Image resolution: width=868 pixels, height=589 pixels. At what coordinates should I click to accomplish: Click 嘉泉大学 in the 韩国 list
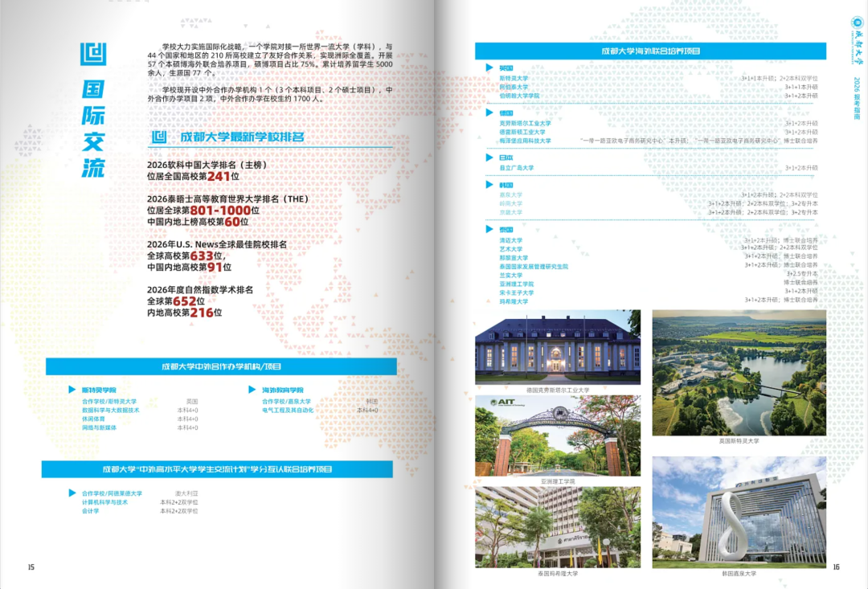point(511,194)
